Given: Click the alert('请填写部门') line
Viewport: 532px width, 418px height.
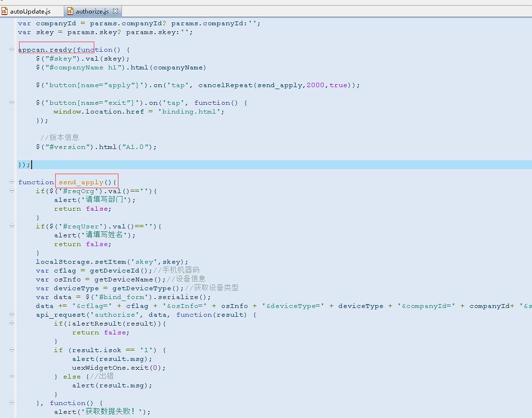Looking at the screenshot, I should [95, 200].
